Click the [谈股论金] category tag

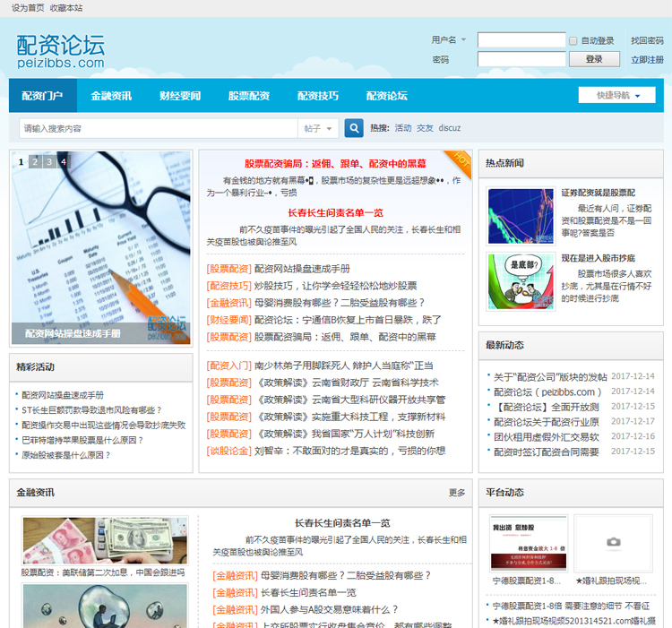(x=228, y=452)
